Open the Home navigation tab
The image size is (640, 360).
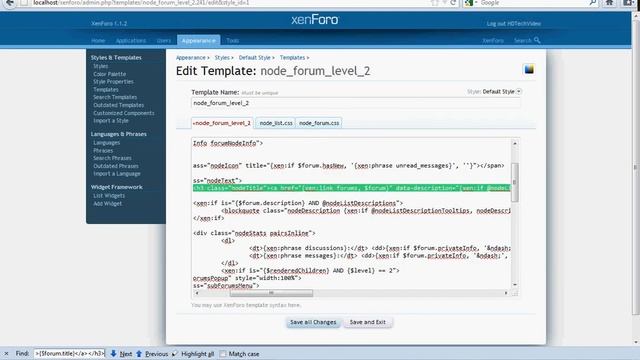click(98, 40)
